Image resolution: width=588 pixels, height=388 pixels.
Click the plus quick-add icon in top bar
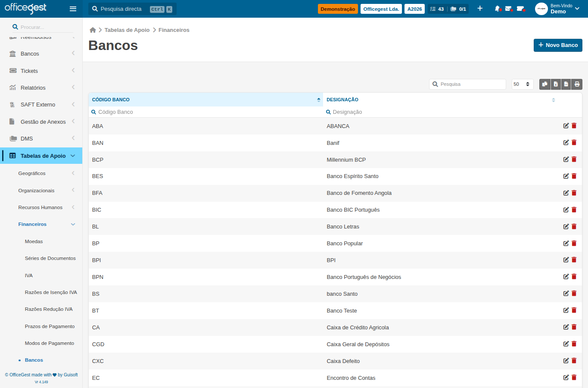480,9
